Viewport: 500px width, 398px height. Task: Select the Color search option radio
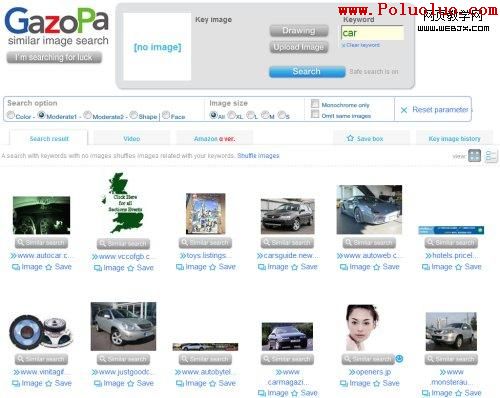[11, 115]
